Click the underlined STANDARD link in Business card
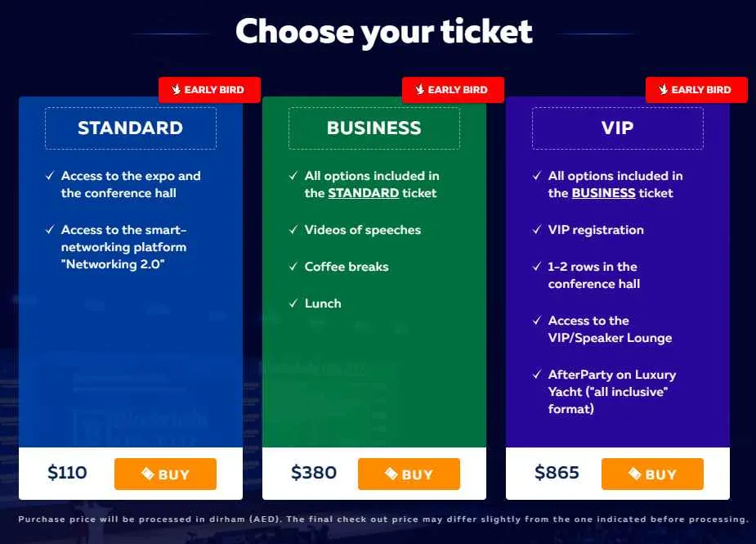The height and width of the screenshot is (544, 756). point(364,193)
